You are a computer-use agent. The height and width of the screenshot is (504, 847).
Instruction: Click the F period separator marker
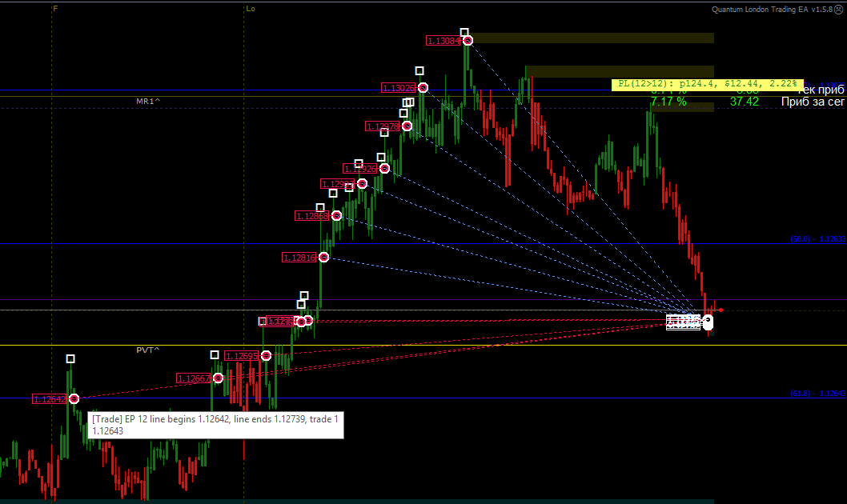(55, 9)
